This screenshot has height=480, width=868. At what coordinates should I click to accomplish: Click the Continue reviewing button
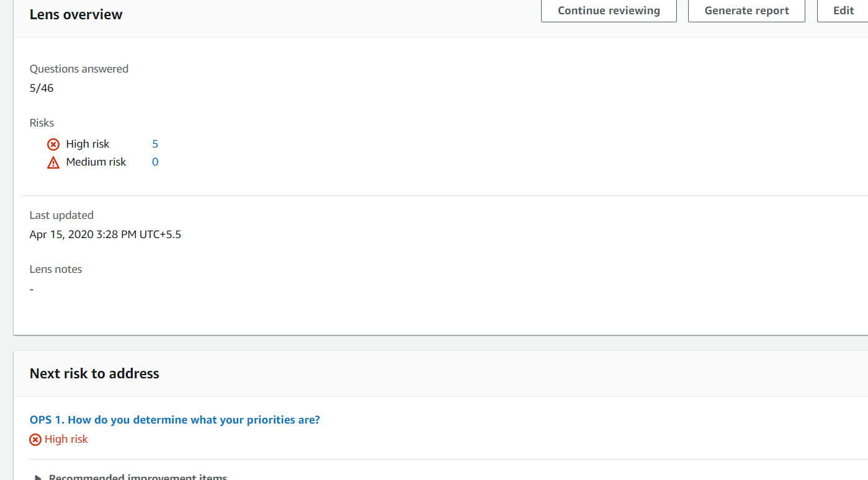[609, 11]
